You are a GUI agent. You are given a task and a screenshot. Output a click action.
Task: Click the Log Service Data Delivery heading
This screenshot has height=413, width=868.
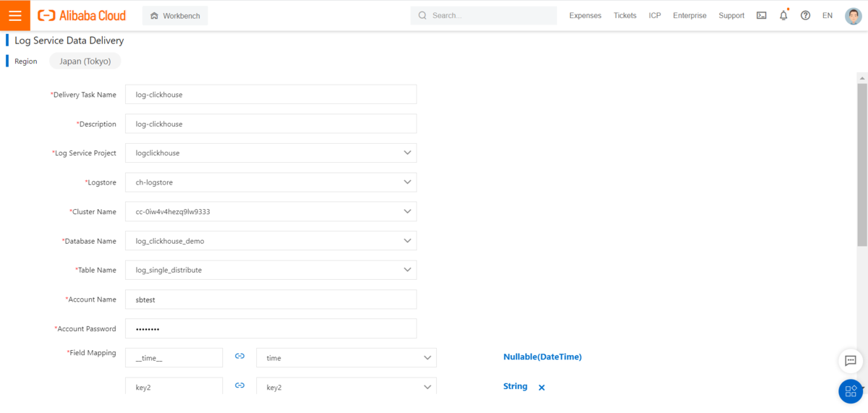click(x=69, y=41)
